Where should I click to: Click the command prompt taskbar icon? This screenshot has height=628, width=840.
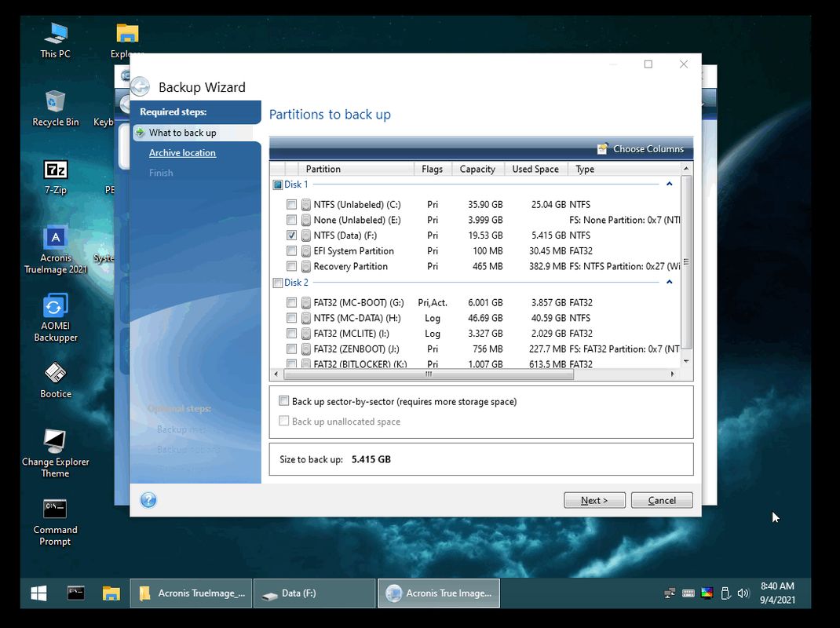click(x=76, y=593)
